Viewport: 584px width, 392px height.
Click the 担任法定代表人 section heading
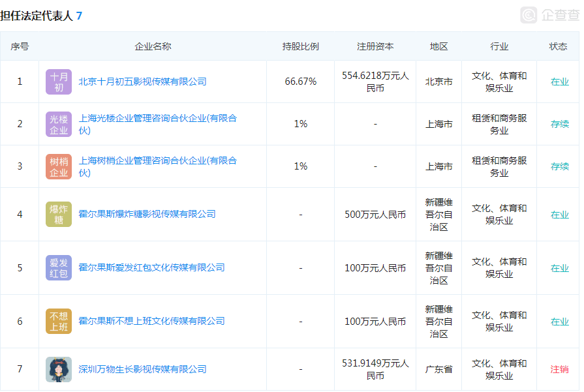coord(37,16)
